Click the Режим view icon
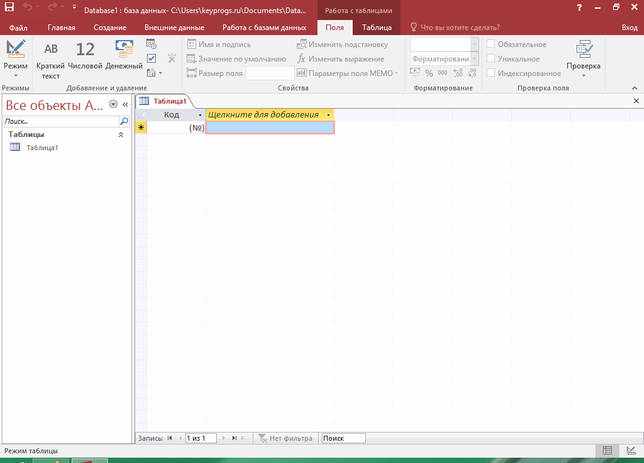Screen dimensions: 644x463 (x=16, y=49)
